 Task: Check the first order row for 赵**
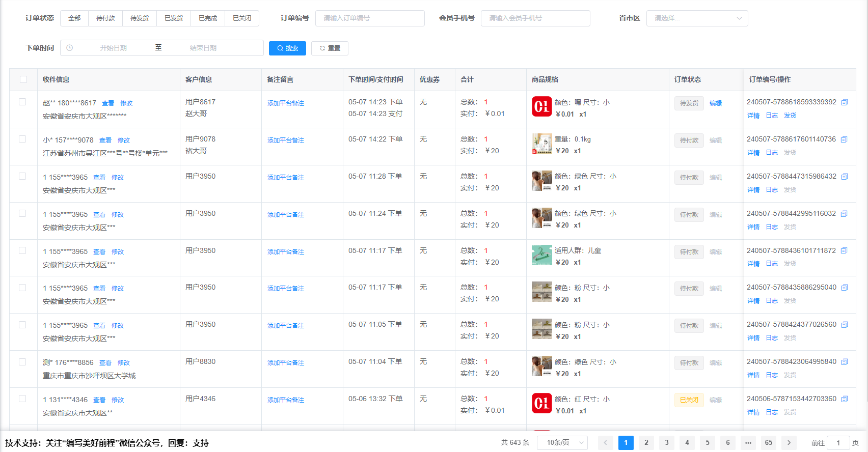coord(22,102)
